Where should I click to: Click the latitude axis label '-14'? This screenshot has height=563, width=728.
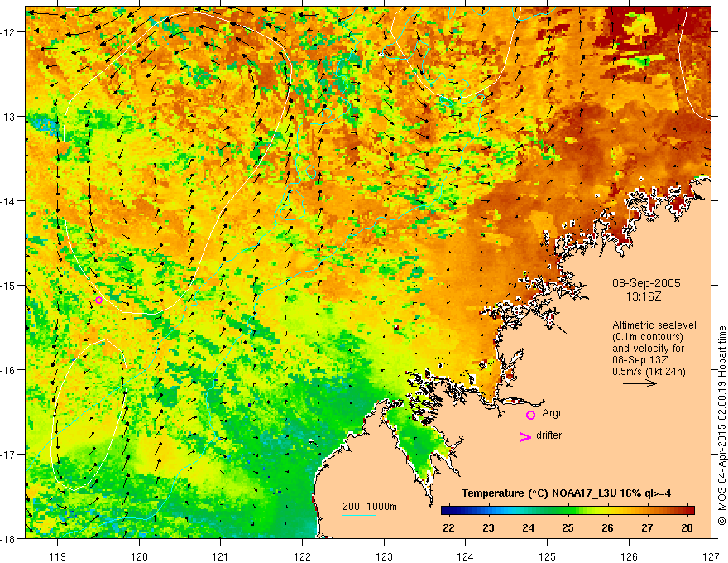(8, 201)
